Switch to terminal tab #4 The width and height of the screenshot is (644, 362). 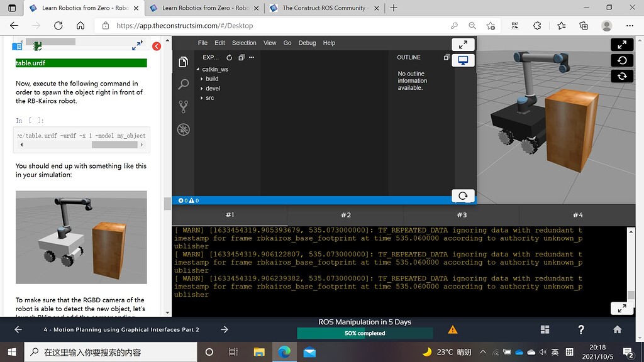(x=577, y=215)
